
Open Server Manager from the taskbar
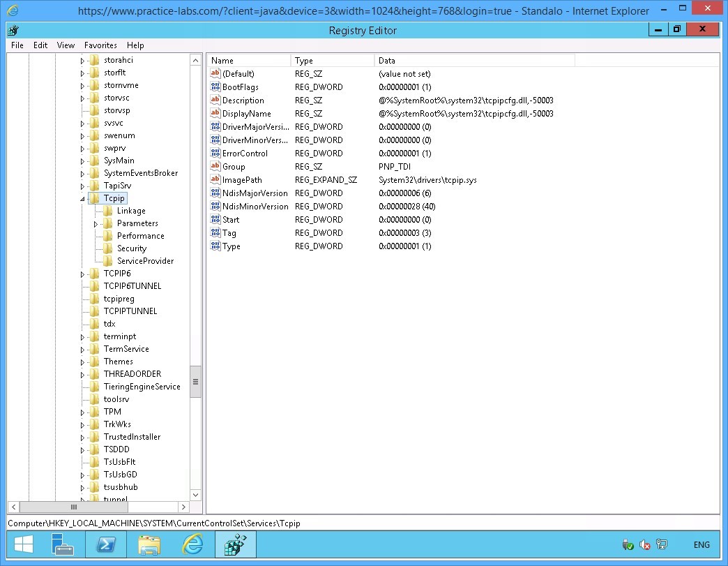tap(62, 544)
